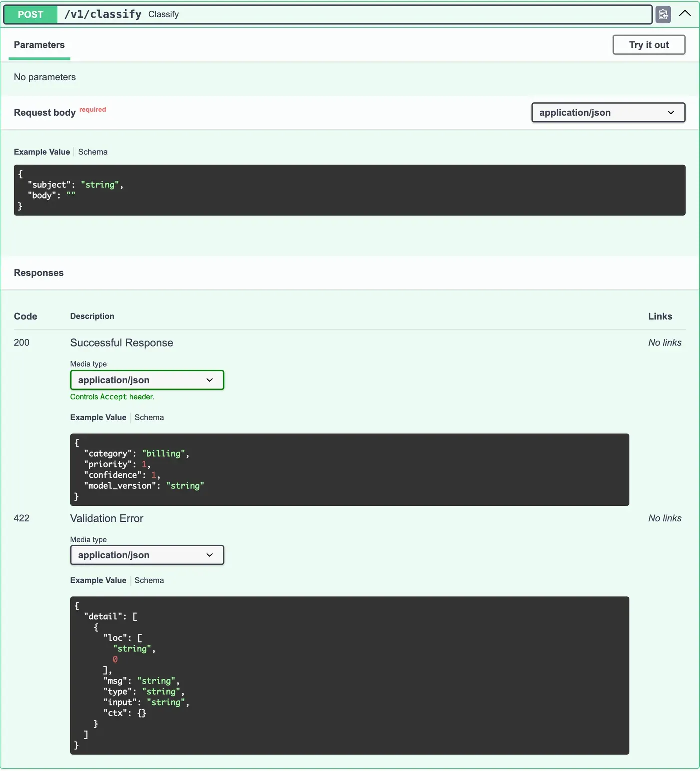Screen dimensions: 700x771
Task: Copy the /v1/classify endpoint path to clipboard
Action: point(663,15)
